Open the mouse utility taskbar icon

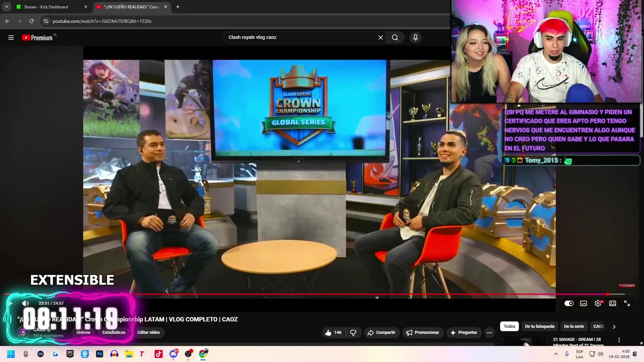coord(26,354)
